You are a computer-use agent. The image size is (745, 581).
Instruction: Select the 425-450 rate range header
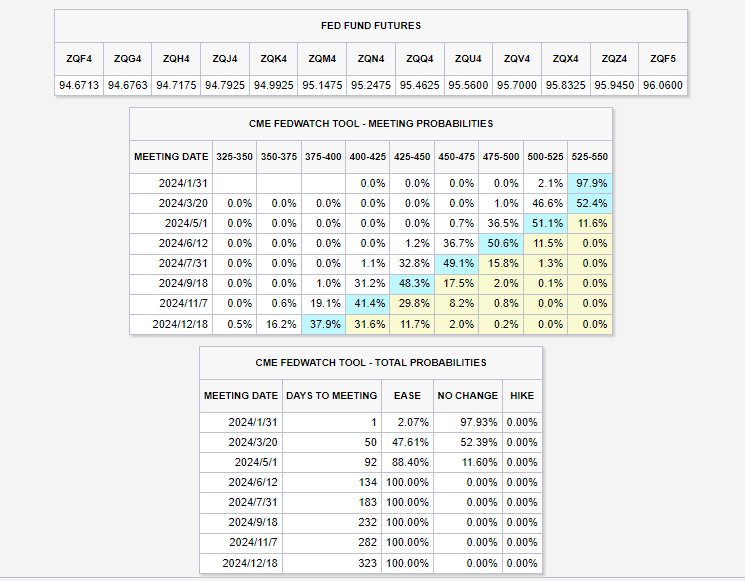[x=412, y=157]
